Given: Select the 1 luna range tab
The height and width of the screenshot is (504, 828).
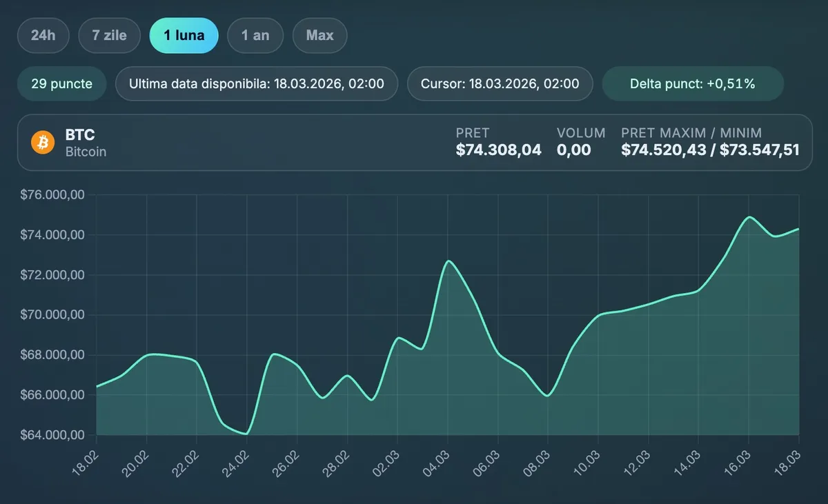Looking at the screenshot, I should point(184,35).
